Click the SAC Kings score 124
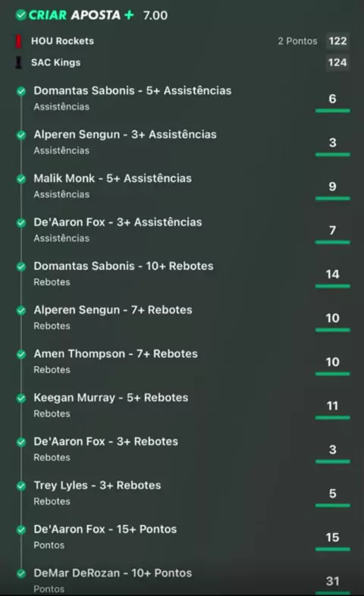Viewport: 364px width, 596px height. tap(337, 62)
